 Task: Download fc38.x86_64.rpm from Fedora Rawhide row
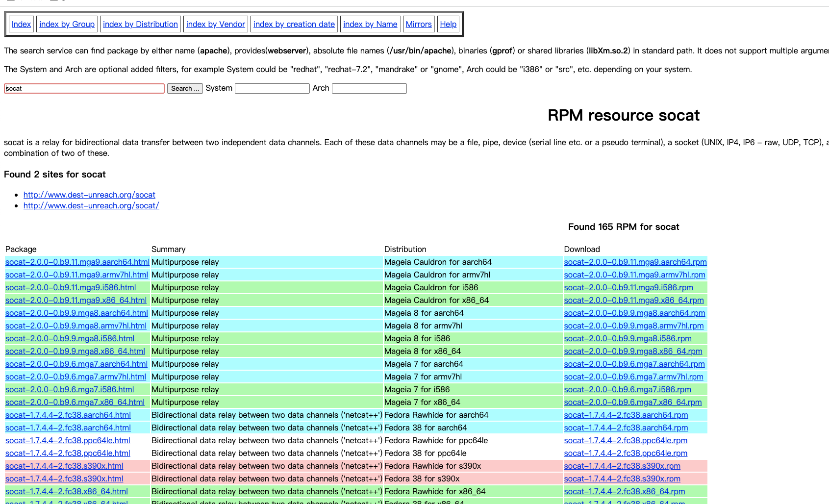pos(625,491)
